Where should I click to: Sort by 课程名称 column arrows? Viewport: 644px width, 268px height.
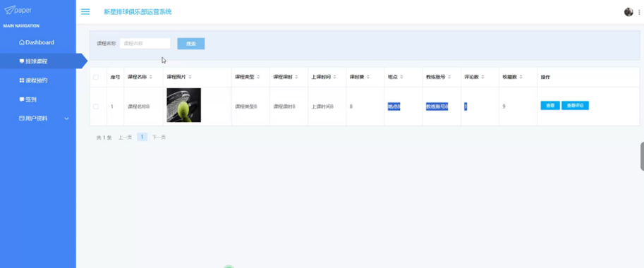(x=151, y=77)
